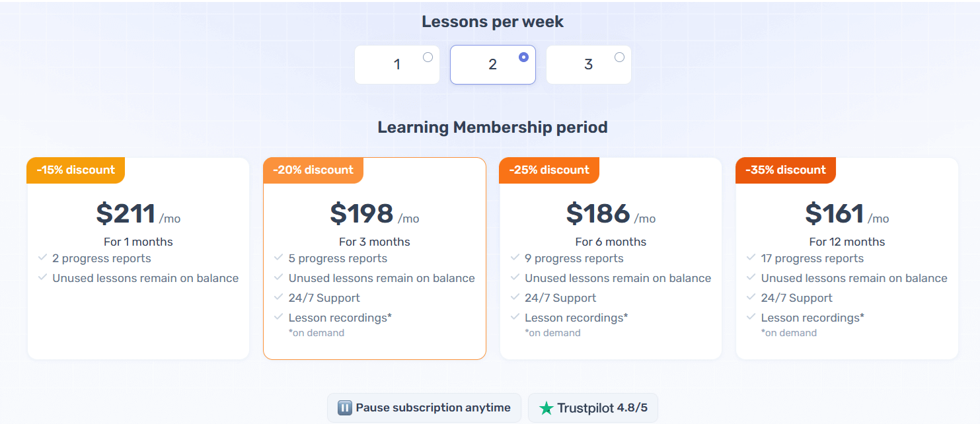Image resolution: width=980 pixels, height=424 pixels.
Task: Choose 3 lessons per week radio button
Action: tap(619, 57)
